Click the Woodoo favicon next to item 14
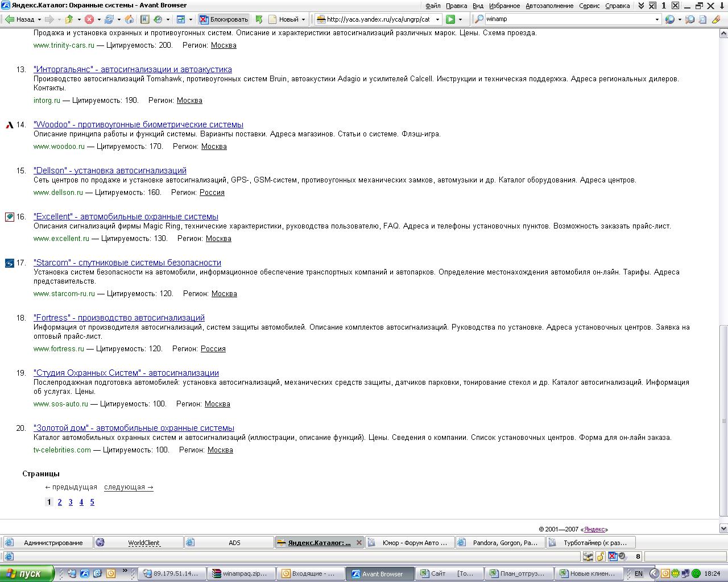Screen dimensions: 728x582 click(x=9, y=125)
